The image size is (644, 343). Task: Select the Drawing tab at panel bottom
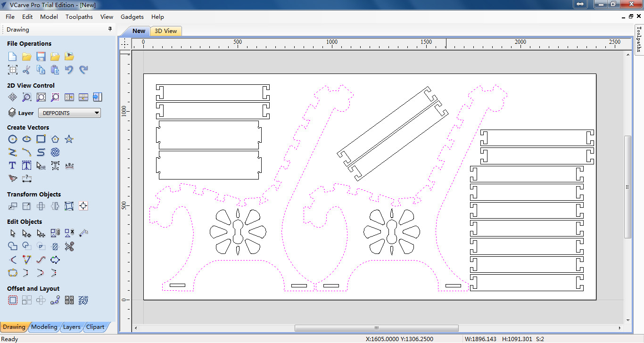coord(14,327)
